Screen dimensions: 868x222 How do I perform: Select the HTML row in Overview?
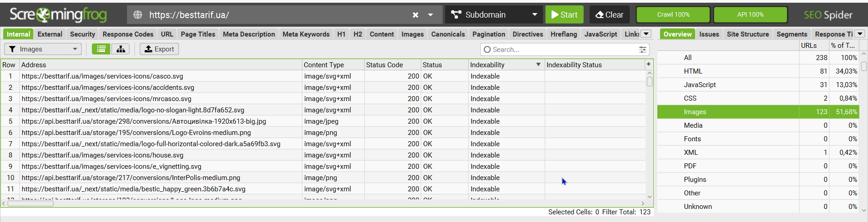(693, 71)
